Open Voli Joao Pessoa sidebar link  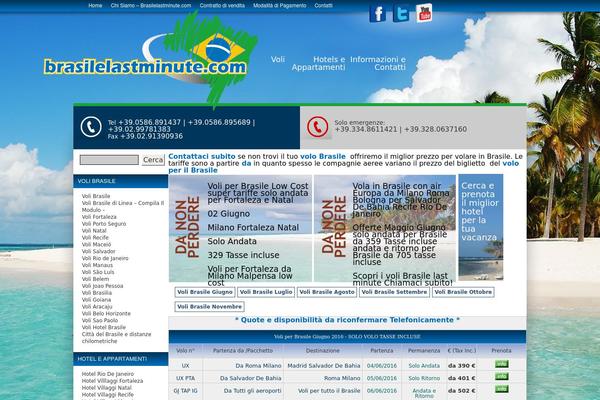(x=102, y=286)
